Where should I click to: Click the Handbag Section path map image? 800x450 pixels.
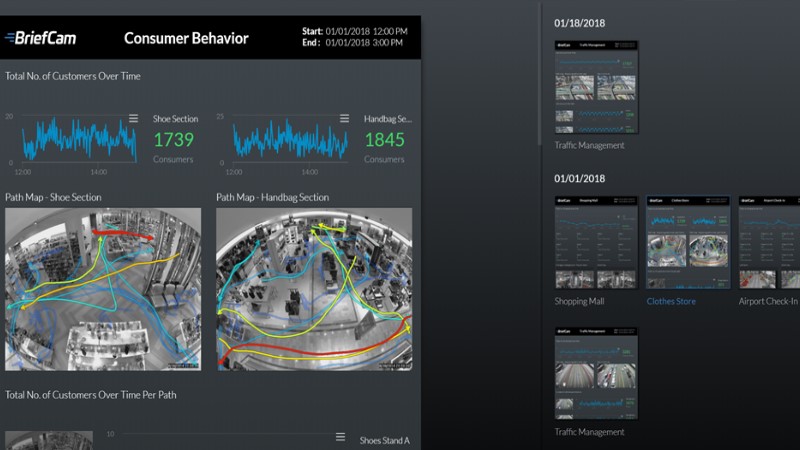pos(314,289)
